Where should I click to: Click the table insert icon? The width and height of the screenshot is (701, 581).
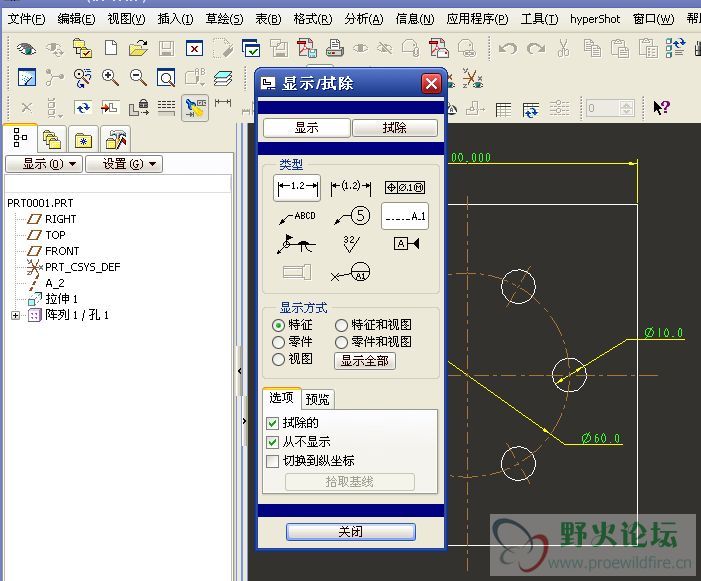click(503, 109)
